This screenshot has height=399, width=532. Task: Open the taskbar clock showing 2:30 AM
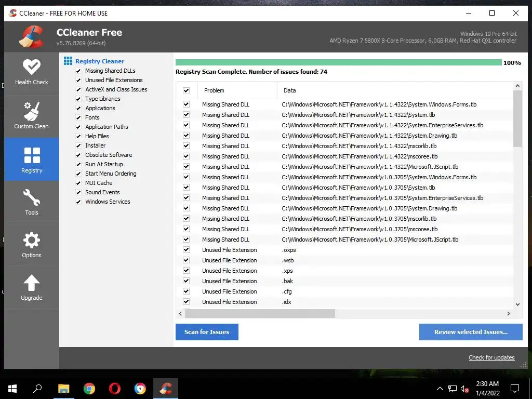487,389
